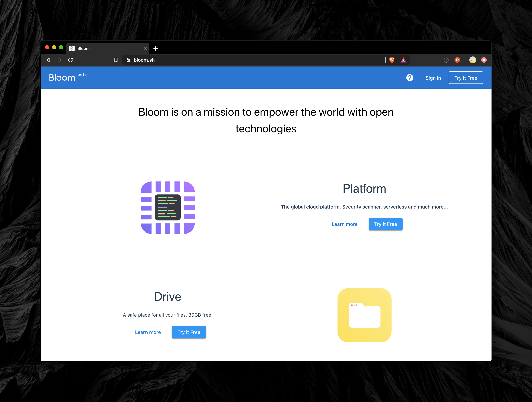Click the red update arrow icon
The height and width of the screenshot is (402, 532).
(x=484, y=60)
